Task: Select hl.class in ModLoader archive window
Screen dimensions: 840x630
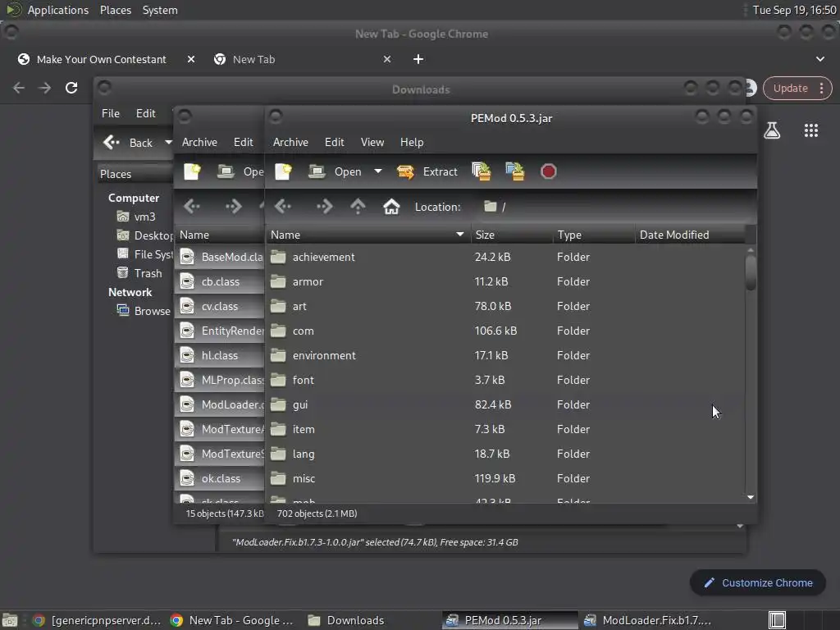Action: (x=221, y=355)
